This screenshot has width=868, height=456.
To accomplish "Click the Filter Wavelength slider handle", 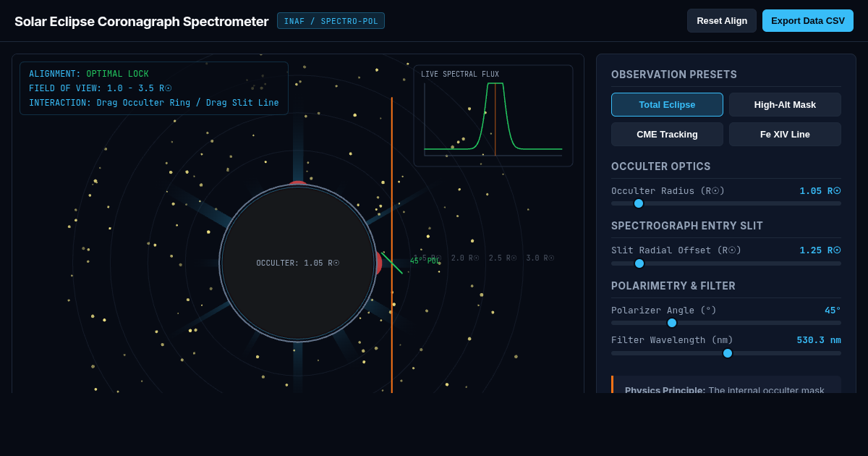I will (728, 353).
